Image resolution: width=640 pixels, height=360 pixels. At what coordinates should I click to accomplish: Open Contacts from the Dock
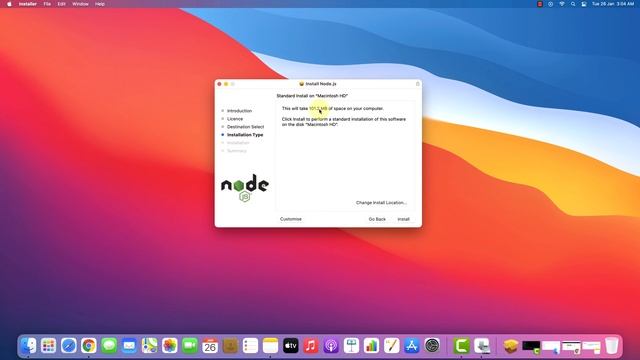pyautogui.click(x=230, y=346)
